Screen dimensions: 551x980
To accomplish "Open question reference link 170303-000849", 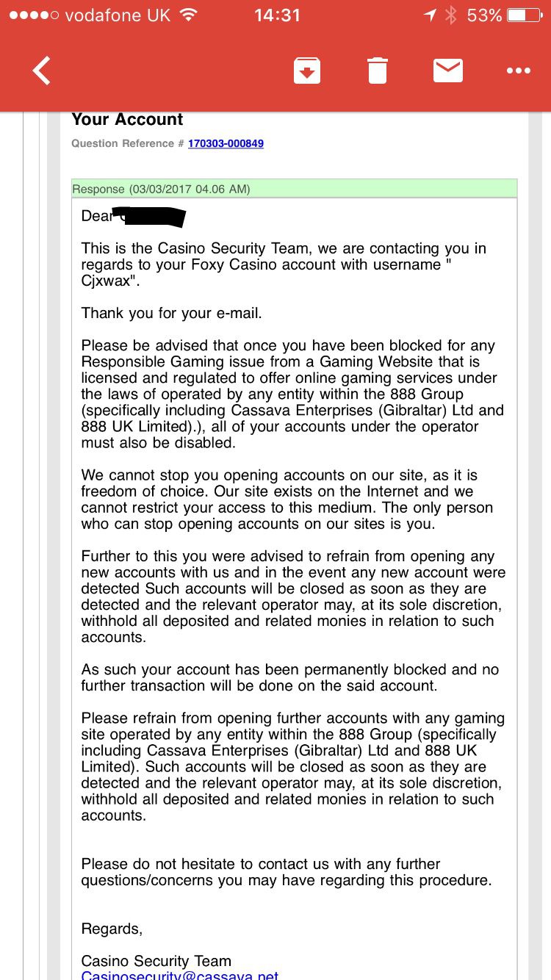I will point(226,143).
